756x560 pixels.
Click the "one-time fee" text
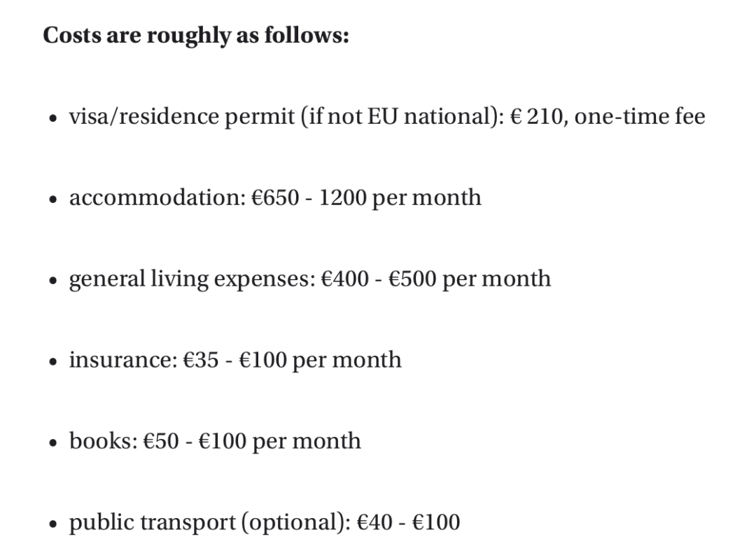click(x=639, y=116)
